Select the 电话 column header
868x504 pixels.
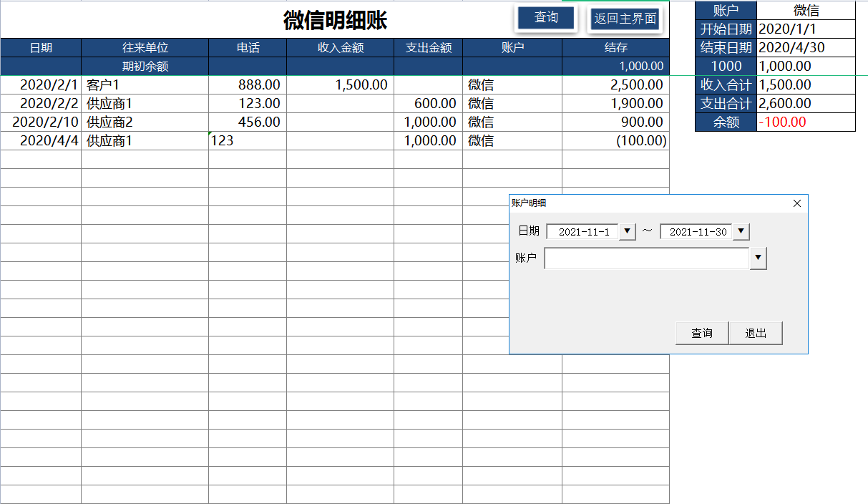(x=248, y=48)
